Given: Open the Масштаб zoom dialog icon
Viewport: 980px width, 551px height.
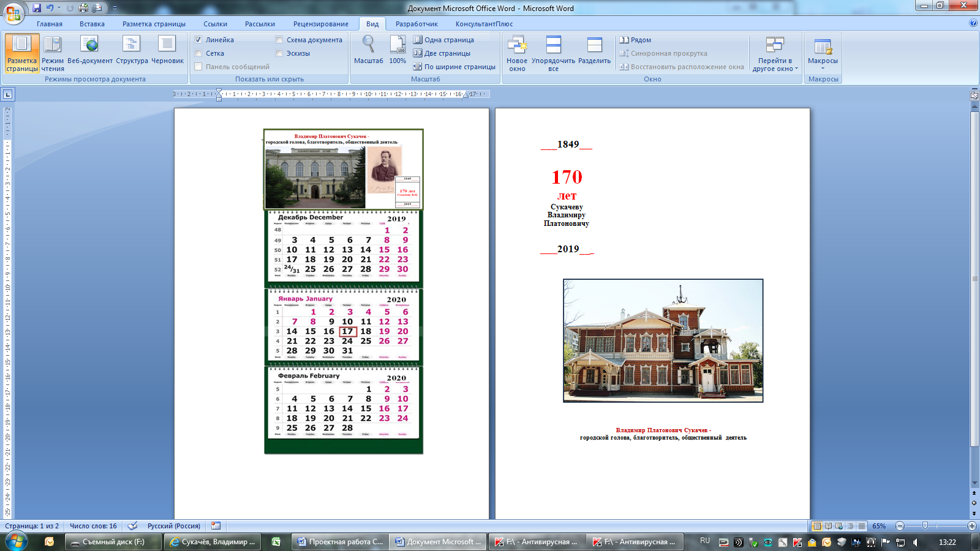Looking at the screenshot, I should pos(368,45).
